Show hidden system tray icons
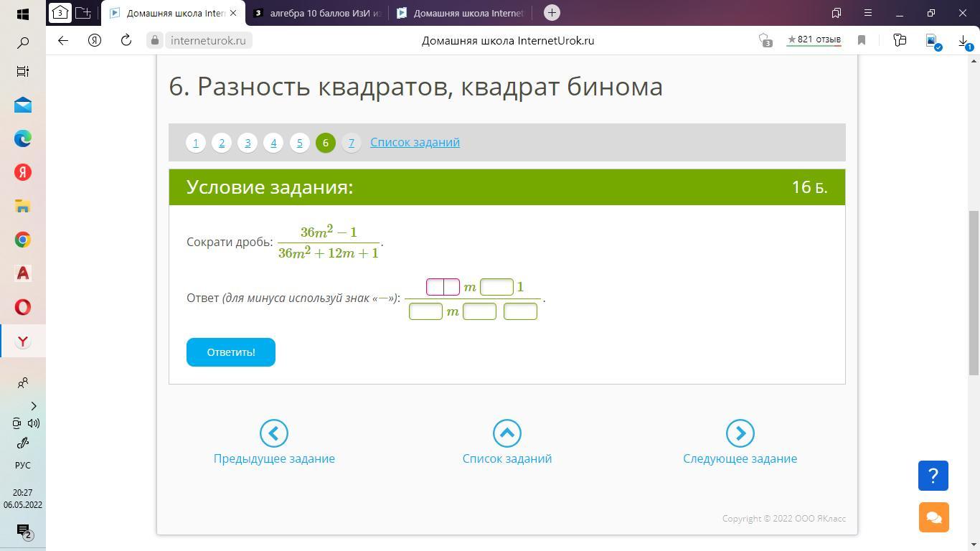 (33, 406)
